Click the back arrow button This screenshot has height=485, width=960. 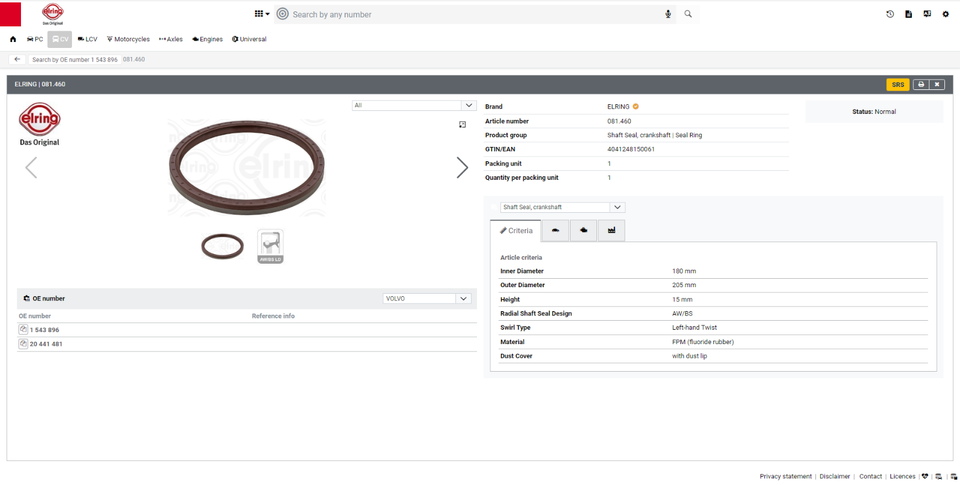pyautogui.click(x=17, y=60)
